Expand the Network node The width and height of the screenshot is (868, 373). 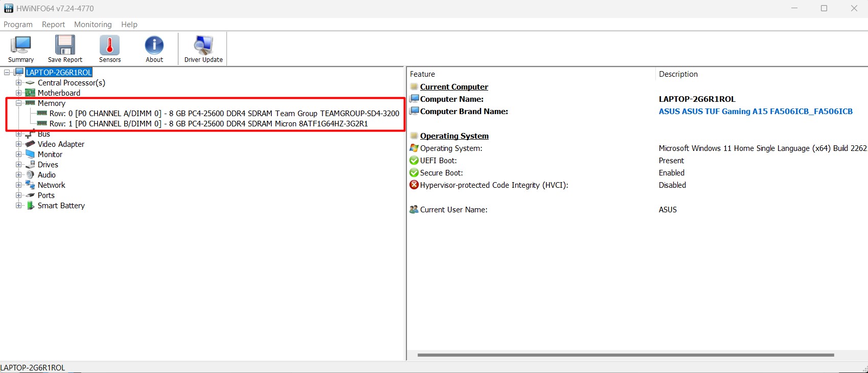(19, 185)
